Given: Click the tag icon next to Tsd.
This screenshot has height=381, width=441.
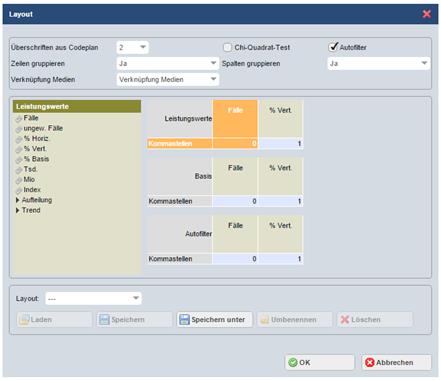Looking at the screenshot, I should click(x=19, y=170).
